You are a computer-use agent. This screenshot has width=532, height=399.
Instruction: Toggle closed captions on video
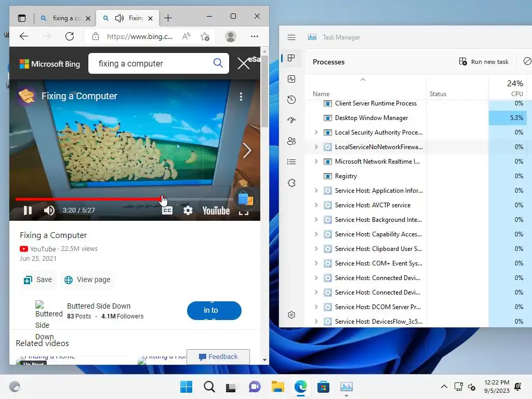[167, 211]
